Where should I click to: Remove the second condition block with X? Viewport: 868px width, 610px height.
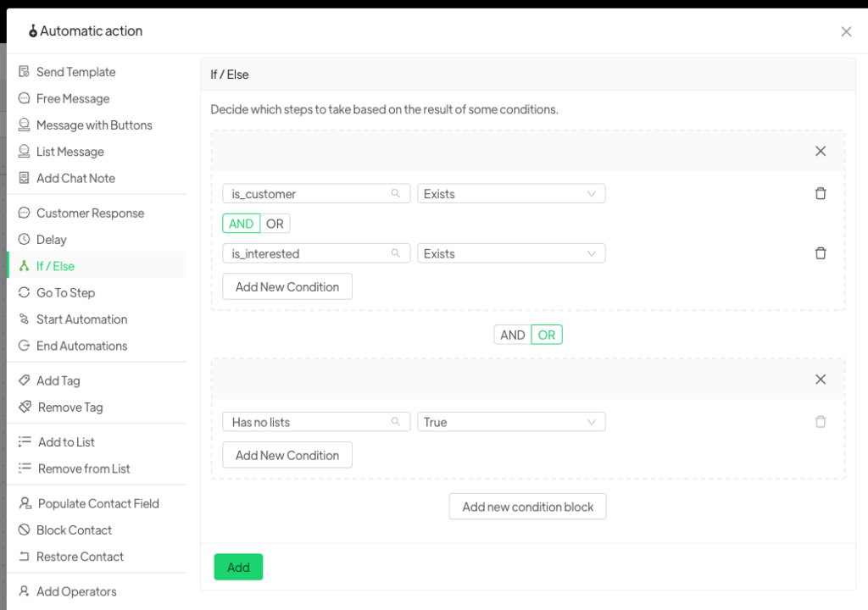pos(820,380)
